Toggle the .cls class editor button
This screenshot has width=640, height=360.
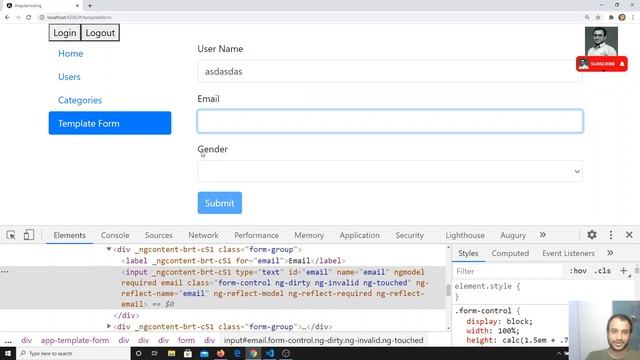point(602,271)
